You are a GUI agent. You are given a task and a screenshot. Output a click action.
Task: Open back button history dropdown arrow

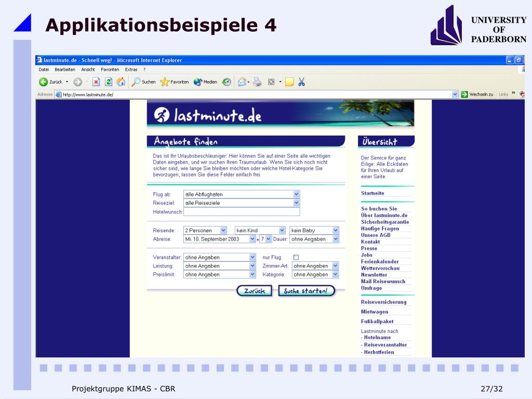pyautogui.click(x=67, y=82)
